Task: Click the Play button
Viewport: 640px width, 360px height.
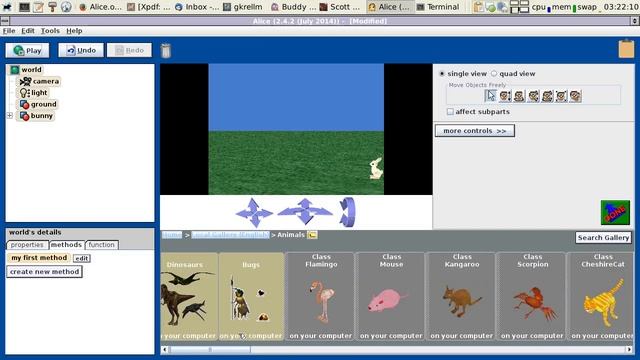Action: 27,51
